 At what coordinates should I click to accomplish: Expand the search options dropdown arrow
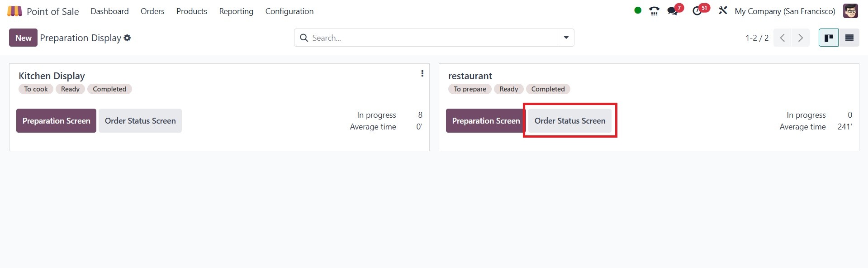pos(566,38)
